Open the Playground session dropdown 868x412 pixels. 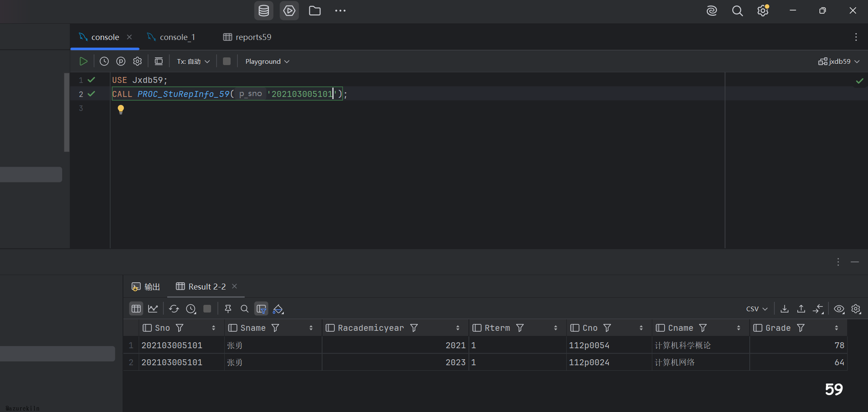(x=267, y=61)
